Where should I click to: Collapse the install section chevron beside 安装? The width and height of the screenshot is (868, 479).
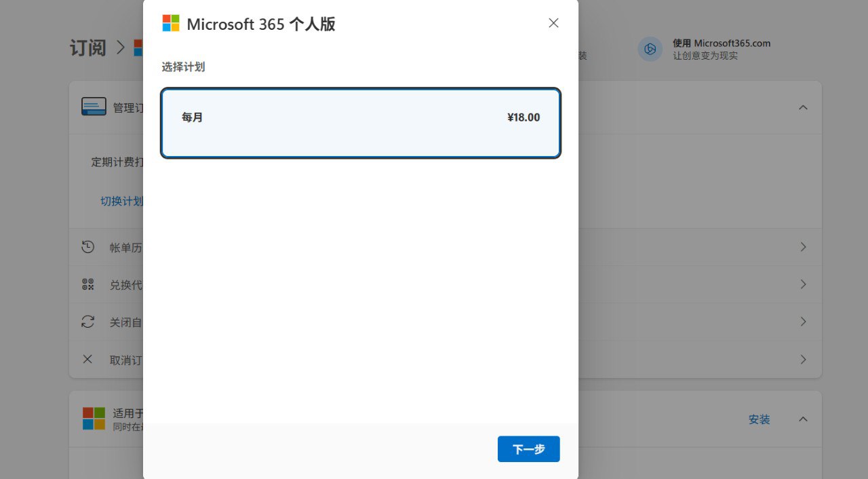tap(803, 419)
